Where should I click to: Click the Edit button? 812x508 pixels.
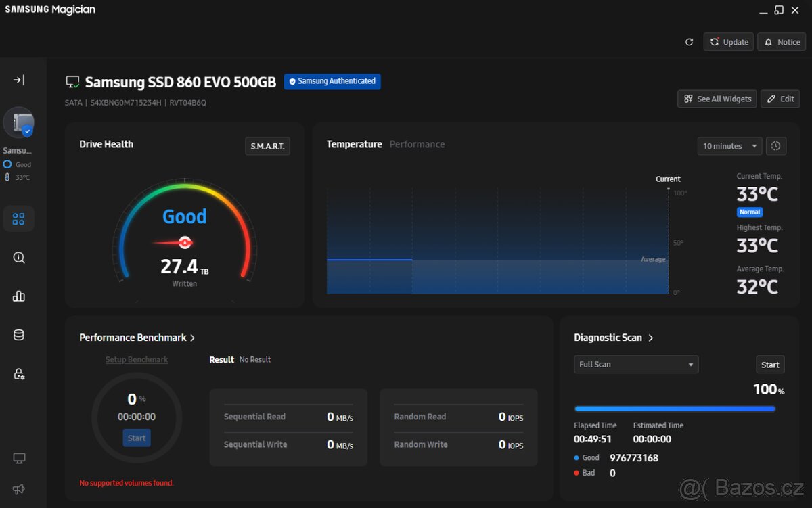pos(780,99)
